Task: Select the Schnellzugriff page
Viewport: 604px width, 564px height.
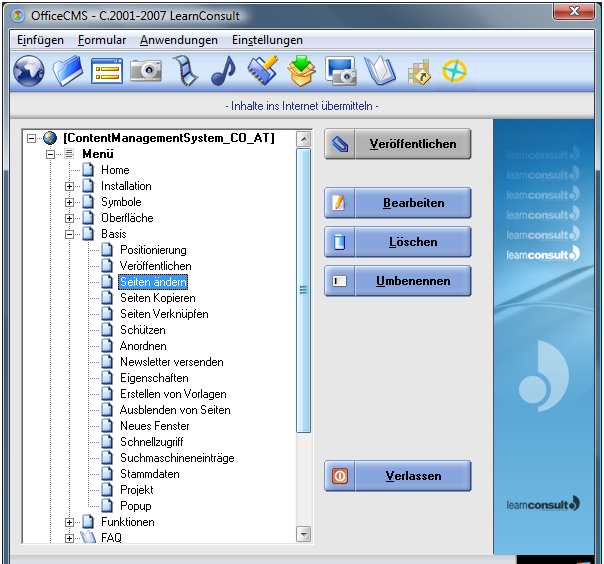Action: pos(151,442)
